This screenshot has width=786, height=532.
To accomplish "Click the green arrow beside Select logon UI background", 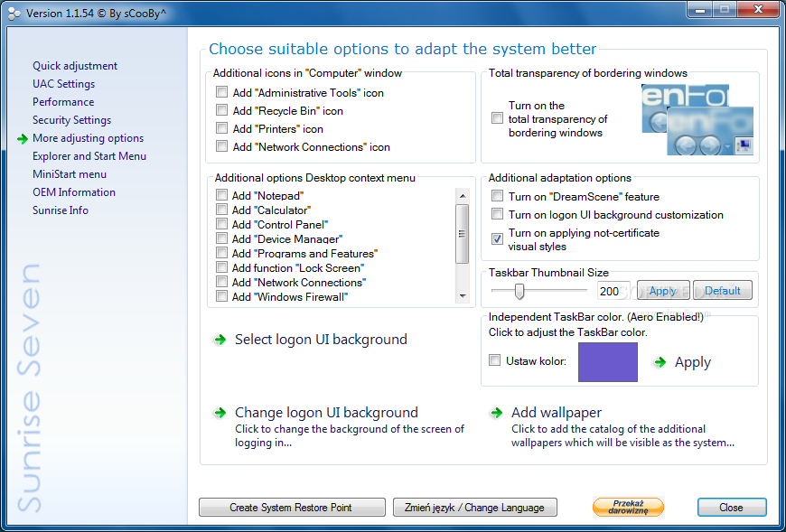I will coord(220,341).
